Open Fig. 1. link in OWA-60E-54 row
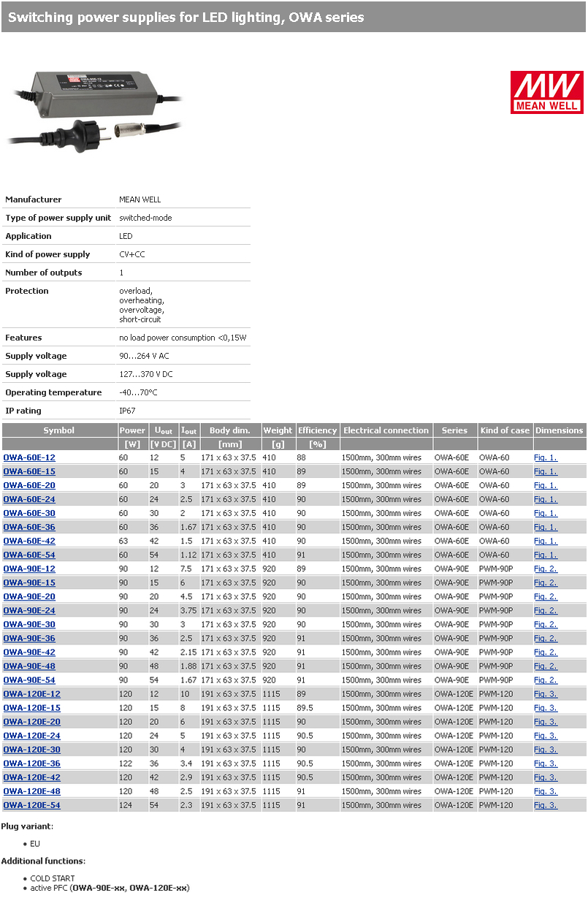The image size is (588, 898). point(546,555)
